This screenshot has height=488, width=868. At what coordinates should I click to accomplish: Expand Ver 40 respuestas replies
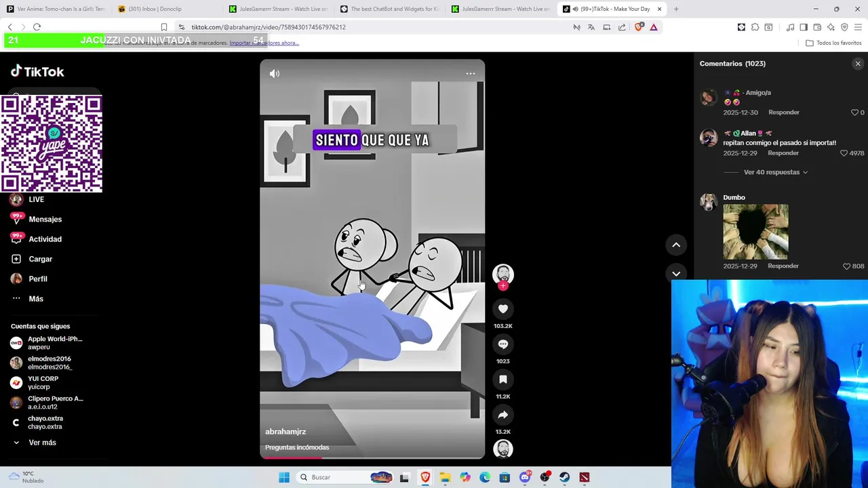[x=776, y=172]
